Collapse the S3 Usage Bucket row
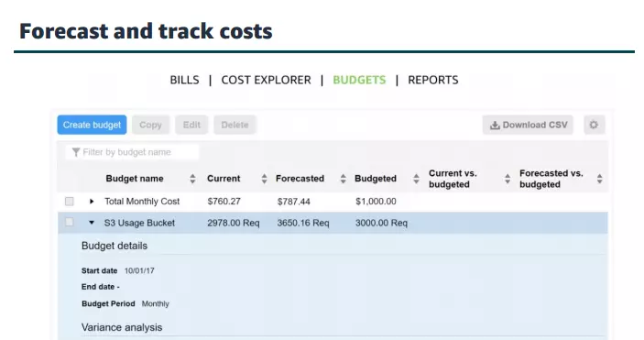 click(92, 223)
